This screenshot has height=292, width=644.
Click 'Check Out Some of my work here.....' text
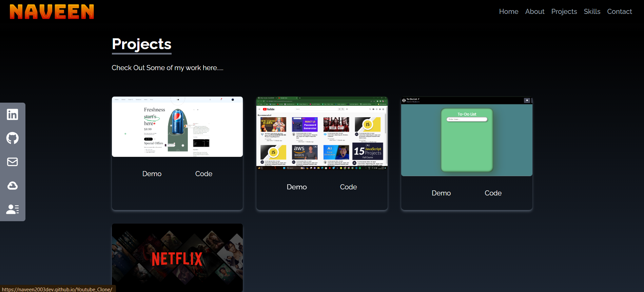(x=168, y=68)
